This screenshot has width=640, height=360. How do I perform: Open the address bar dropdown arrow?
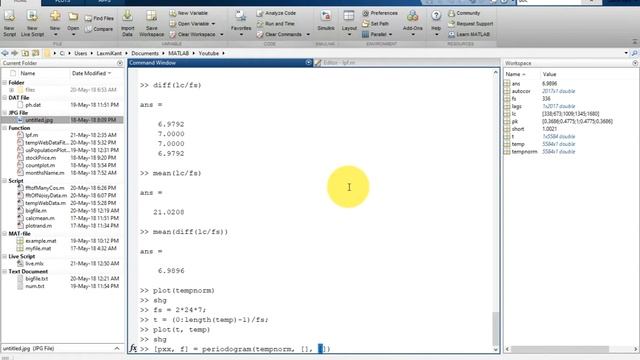click(x=626, y=53)
